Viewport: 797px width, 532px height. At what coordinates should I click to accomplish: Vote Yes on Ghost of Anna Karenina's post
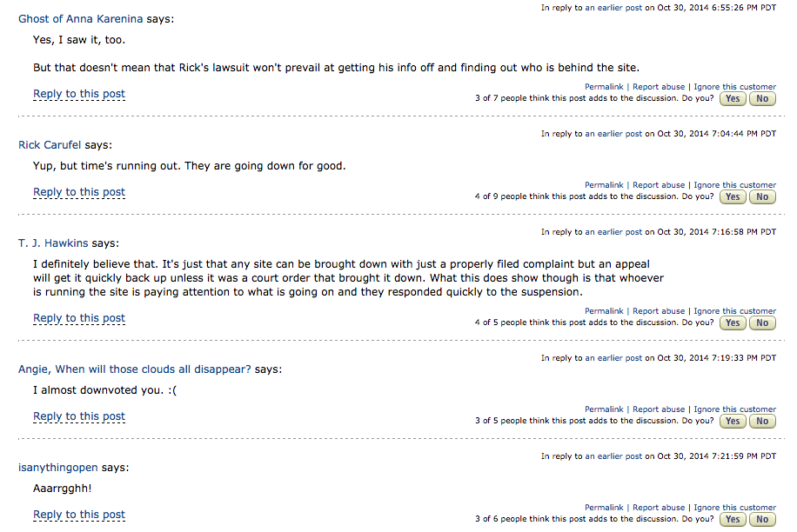(x=733, y=99)
